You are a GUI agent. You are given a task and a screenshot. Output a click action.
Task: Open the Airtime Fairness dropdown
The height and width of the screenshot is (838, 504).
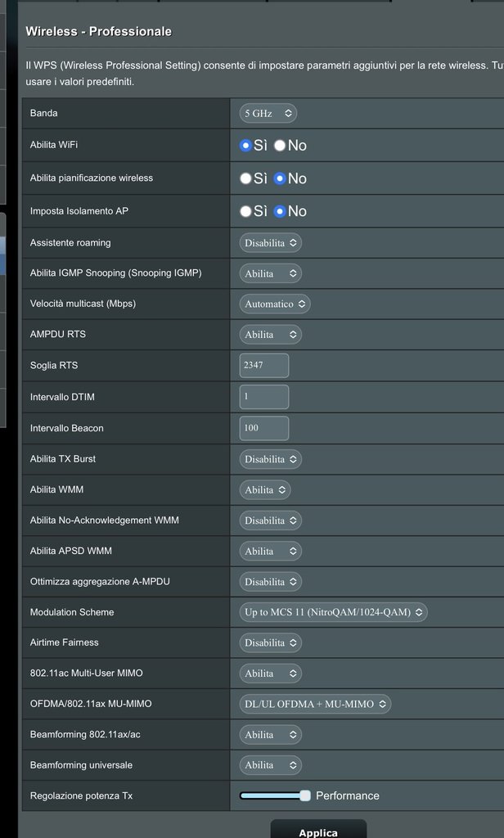pos(270,643)
